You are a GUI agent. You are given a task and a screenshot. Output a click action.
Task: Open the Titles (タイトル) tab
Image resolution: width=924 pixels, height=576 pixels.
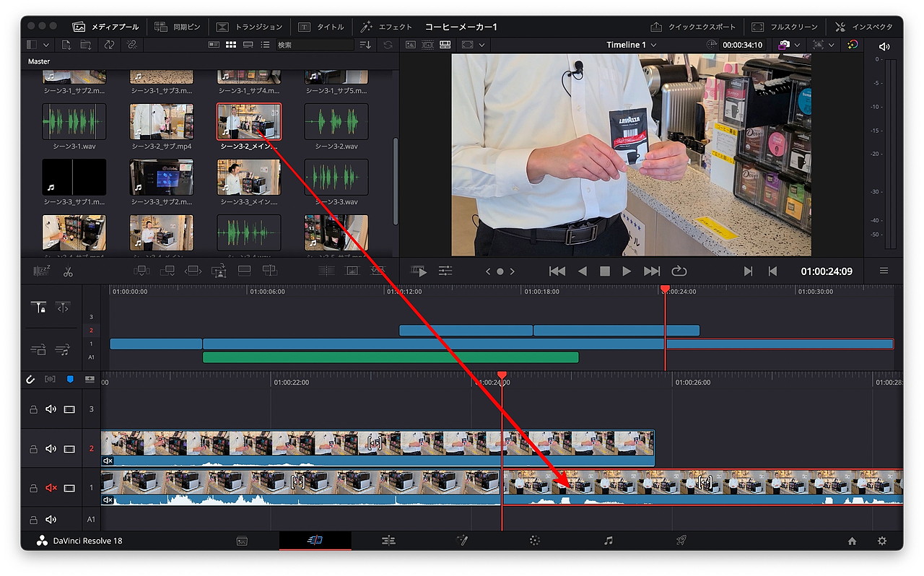(321, 27)
